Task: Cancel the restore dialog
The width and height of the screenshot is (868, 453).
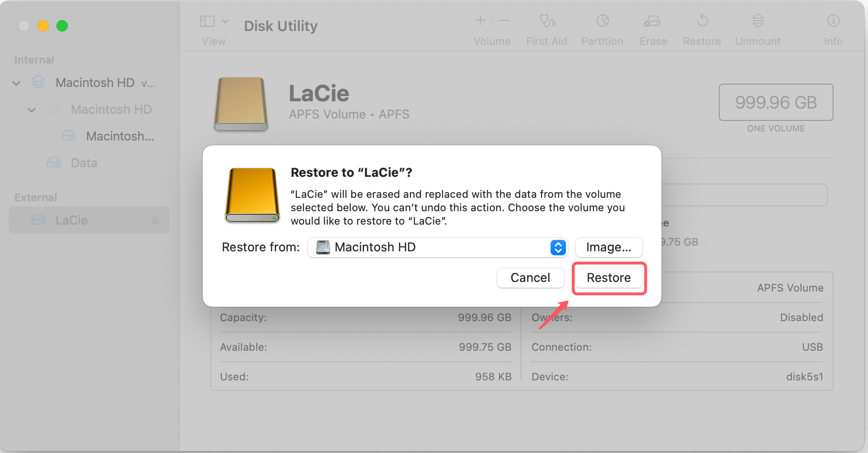Action: click(x=530, y=278)
